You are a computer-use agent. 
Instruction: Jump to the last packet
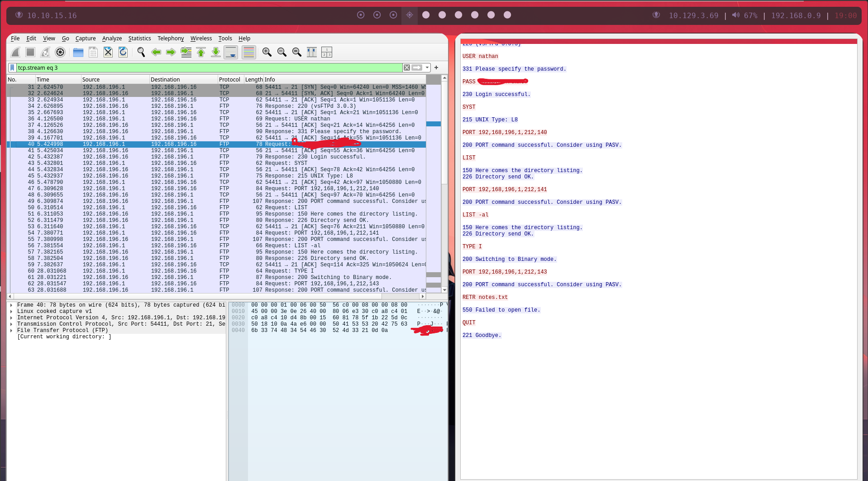(216, 53)
